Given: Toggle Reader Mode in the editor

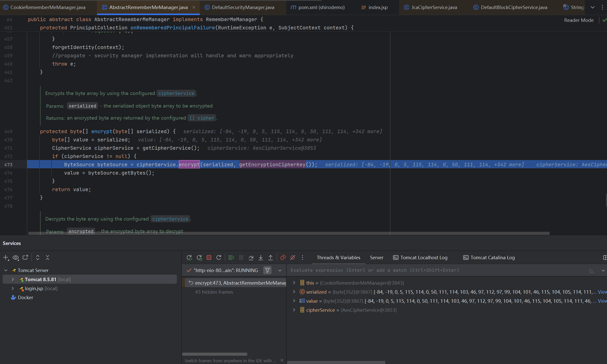Looking at the screenshot, I should 579,20.
